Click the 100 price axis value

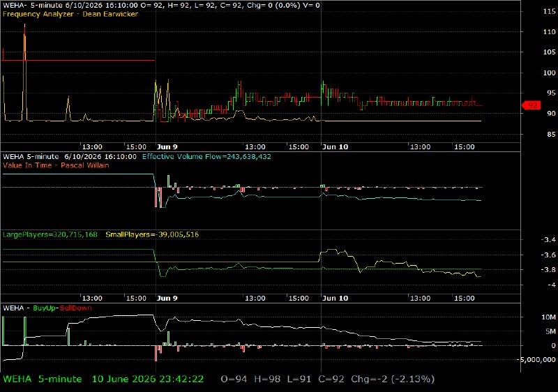tap(549, 73)
